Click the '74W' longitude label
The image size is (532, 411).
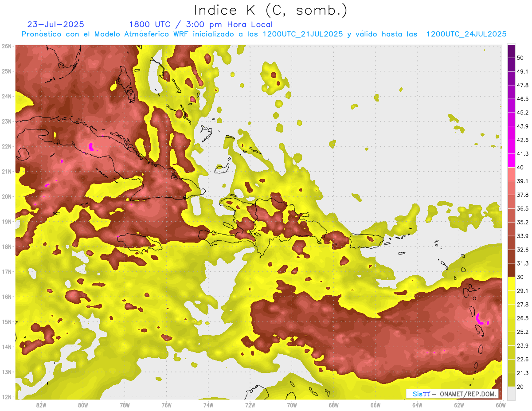point(208,405)
